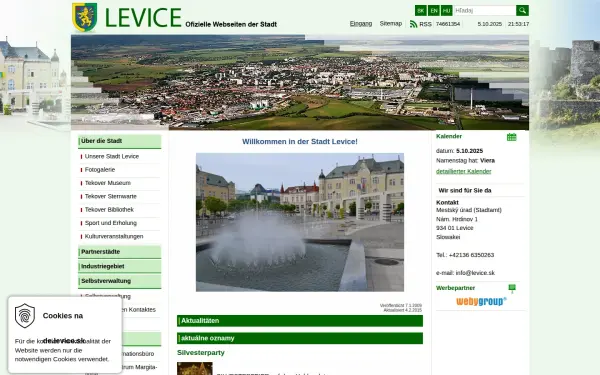Click the aerial city banner image
600x375 pixels.
300,83
